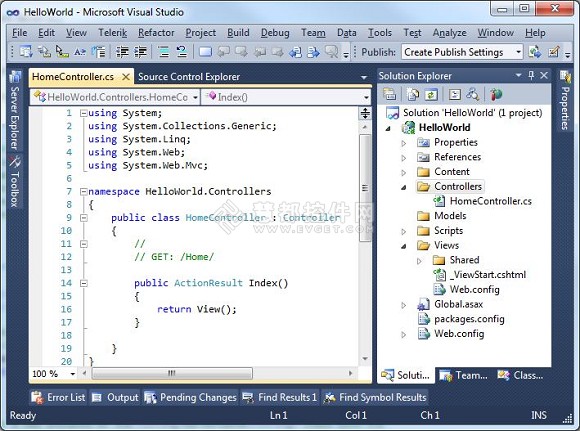
Task: Switch to the Team Explorer bottom tab
Action: pos(464,375)
